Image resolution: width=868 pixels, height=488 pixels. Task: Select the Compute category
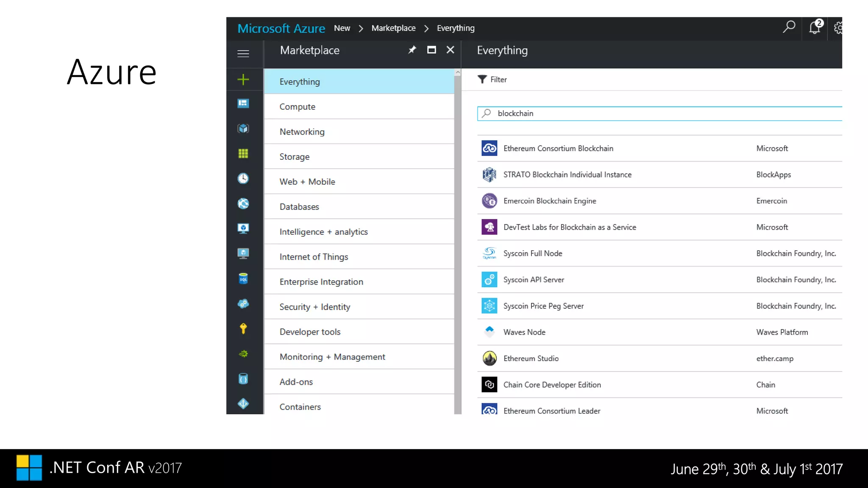(x=359, y=106)
